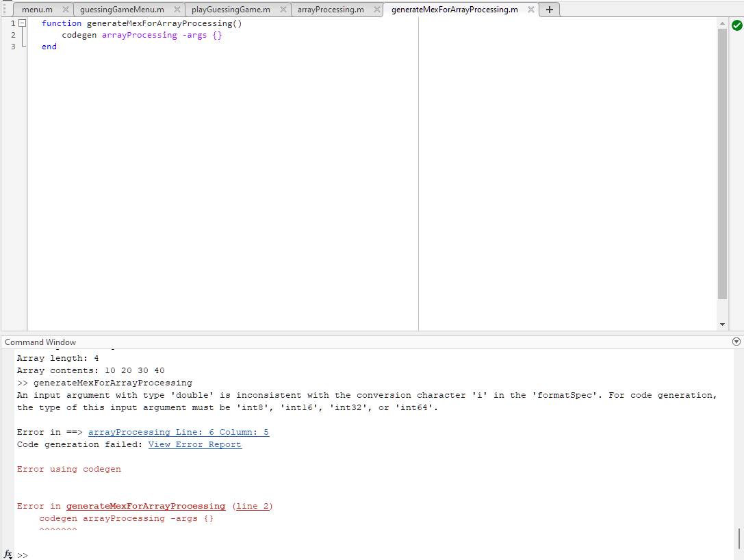Click the editor scroll up arrow
Screen dimensions: 744x560
point(722,23)
